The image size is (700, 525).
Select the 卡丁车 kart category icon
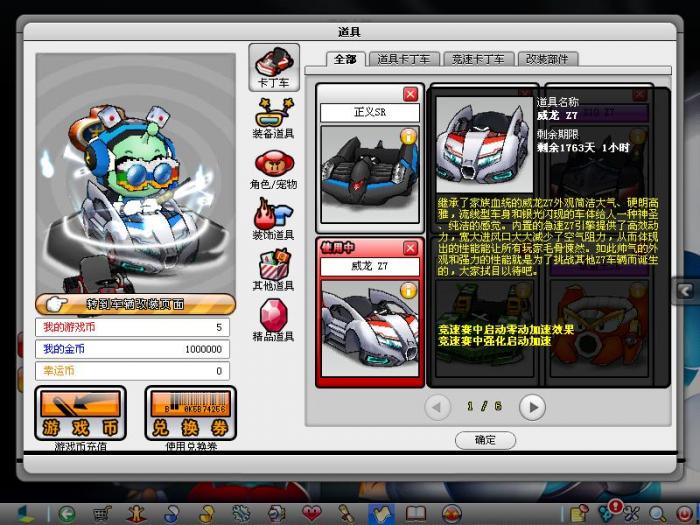point(274,67)
